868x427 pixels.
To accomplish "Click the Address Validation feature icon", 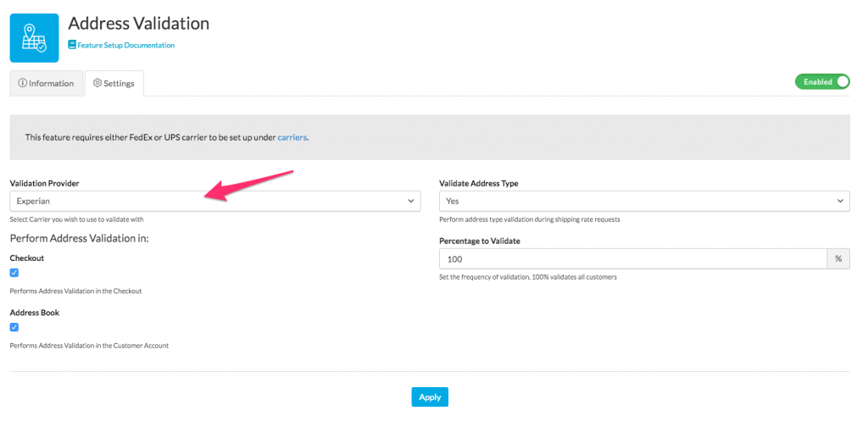I will click(34, 38).
